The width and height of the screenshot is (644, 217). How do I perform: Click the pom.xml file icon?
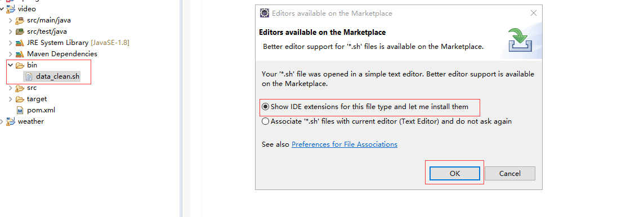[x=20, y=110]
